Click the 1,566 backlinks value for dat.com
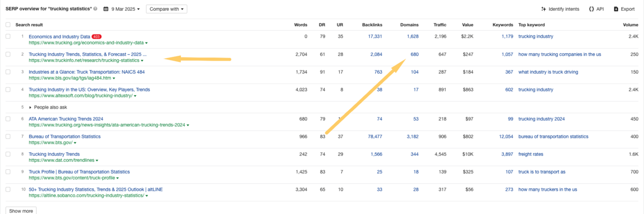The width and height of the screenshot is (644, 214). tap(376, 154)
